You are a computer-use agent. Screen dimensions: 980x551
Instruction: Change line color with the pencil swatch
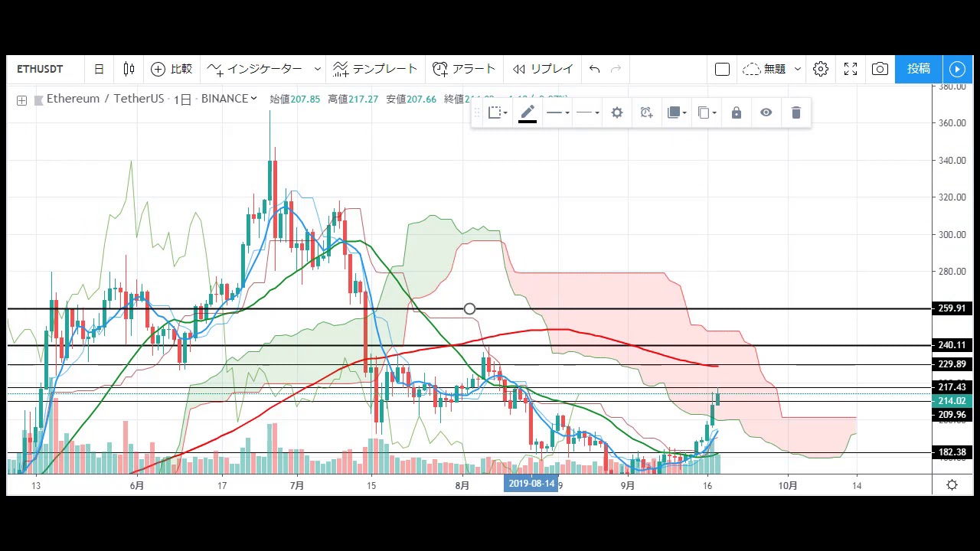pyautogui.click(x=528, y=113)
